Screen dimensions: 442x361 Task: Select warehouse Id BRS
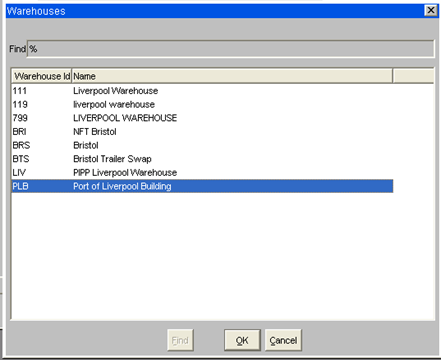(x=21, y=145)
